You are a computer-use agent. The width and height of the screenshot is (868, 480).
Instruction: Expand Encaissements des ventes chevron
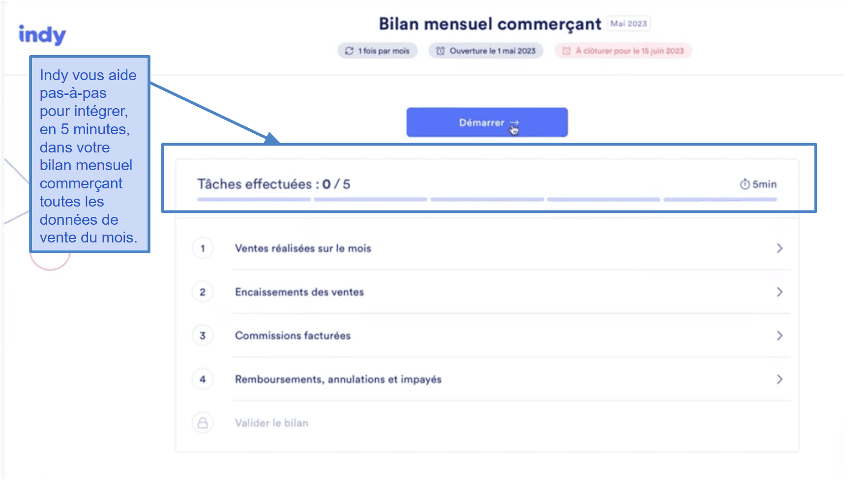[779, 292]
